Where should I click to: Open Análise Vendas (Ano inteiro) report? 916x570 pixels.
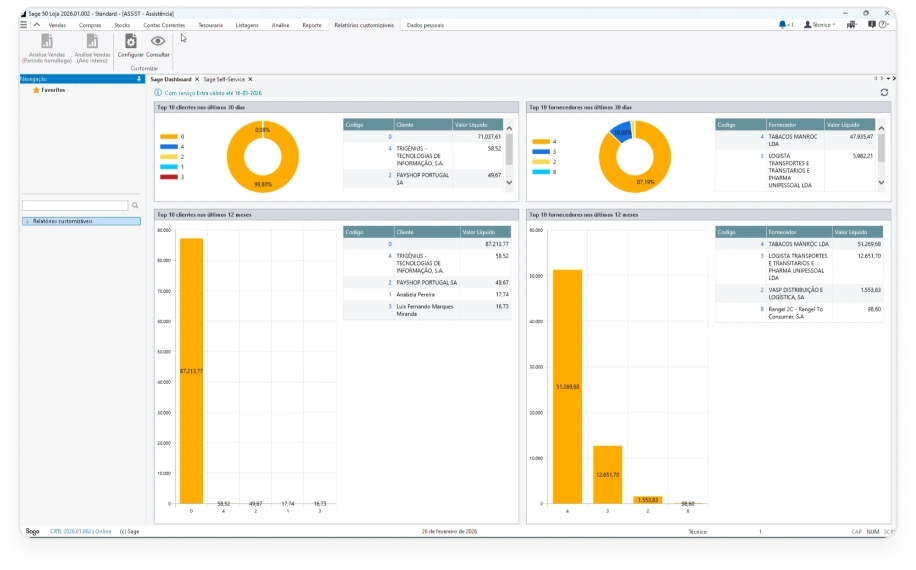pos(92,48)
